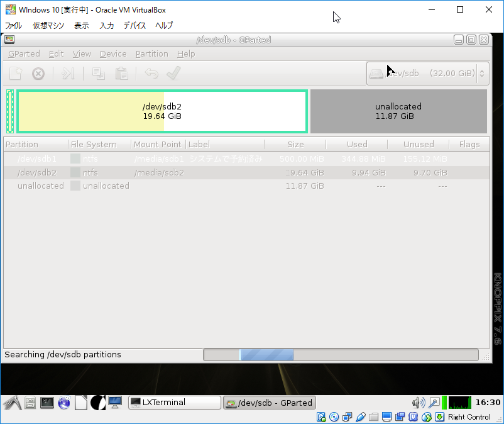Click the VirtualBox keyboard capture arrow icon
504x424 pixels.
[439, 417]
